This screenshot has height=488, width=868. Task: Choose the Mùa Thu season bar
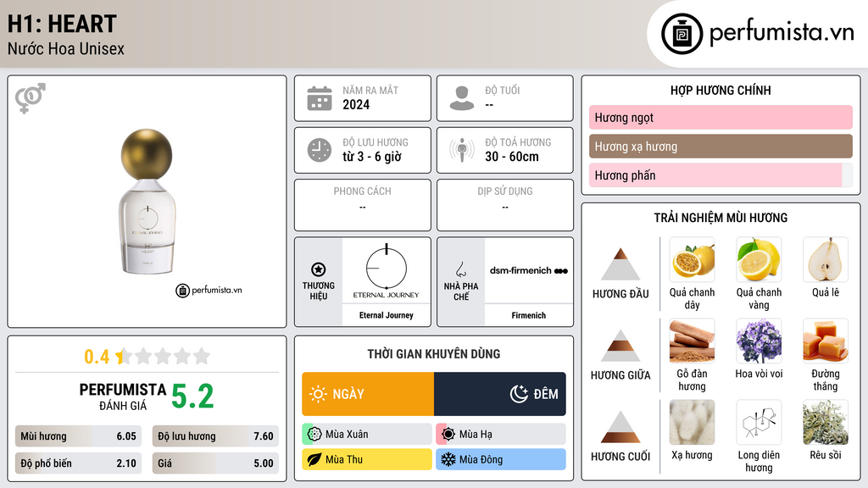coord(367,459)
